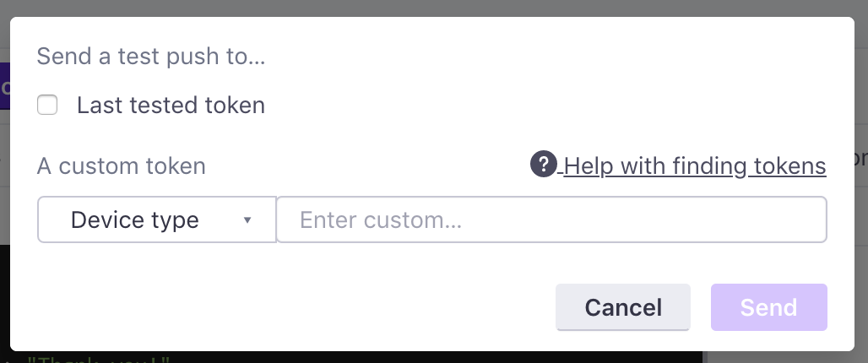Click the small arrow in Device type
The height and width of the screenshot is (363, 868).
pos(247,220)
